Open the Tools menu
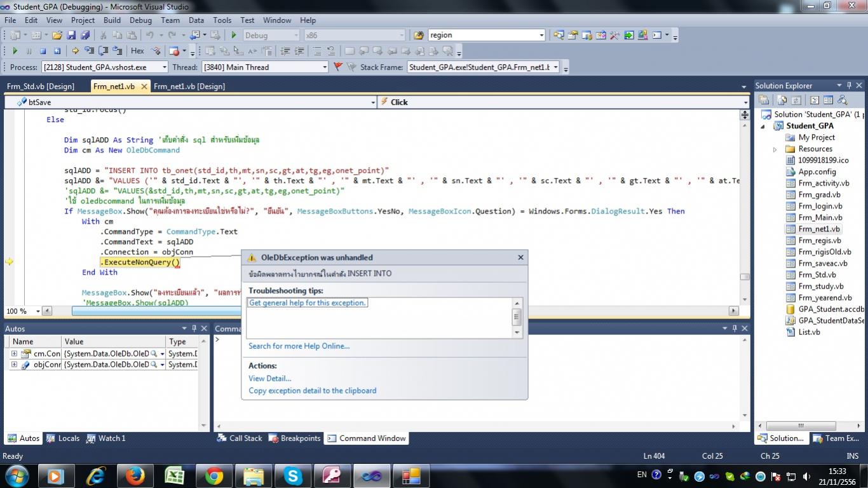The image size is (868, 488). click(x=222, y=20)
